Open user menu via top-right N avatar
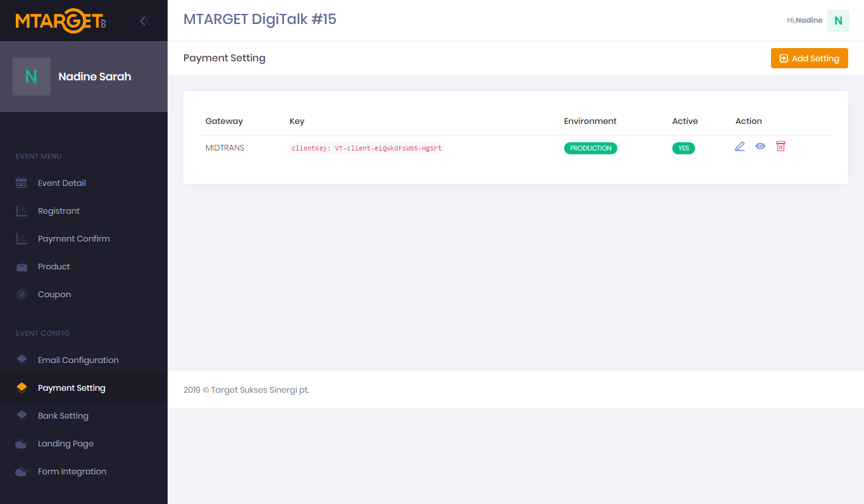This screenshot has height=504, width=864. (838, 20)
